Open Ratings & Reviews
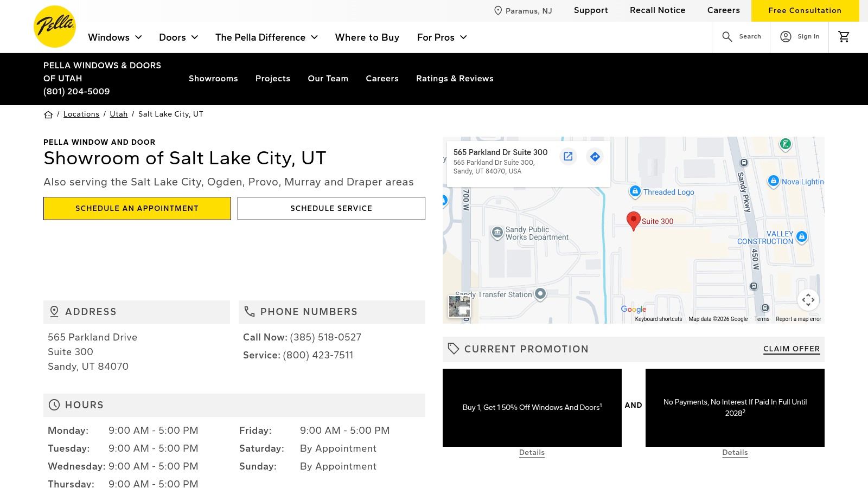Screen dimensions: 868x488 click(455, 79)
